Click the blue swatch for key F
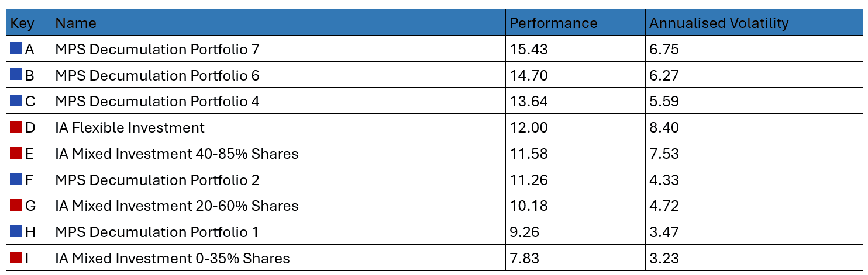 coord(16,179)
